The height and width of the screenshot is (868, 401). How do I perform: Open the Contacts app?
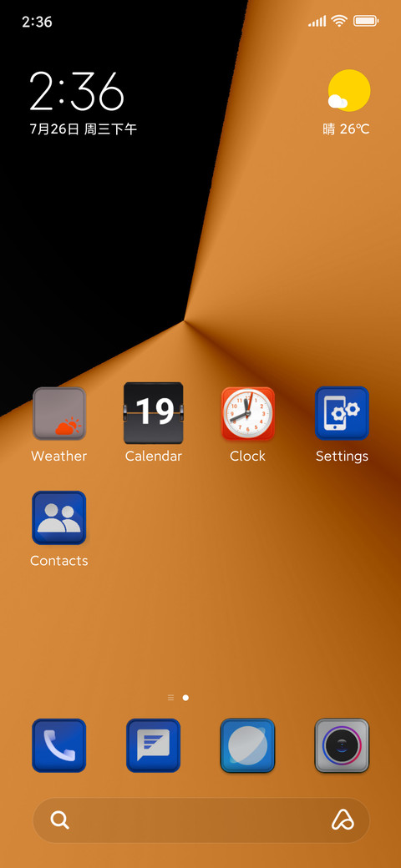pos(59,518)
